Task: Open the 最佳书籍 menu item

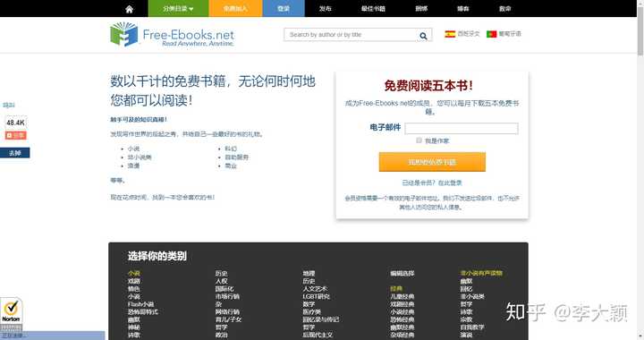Action: 373,9
